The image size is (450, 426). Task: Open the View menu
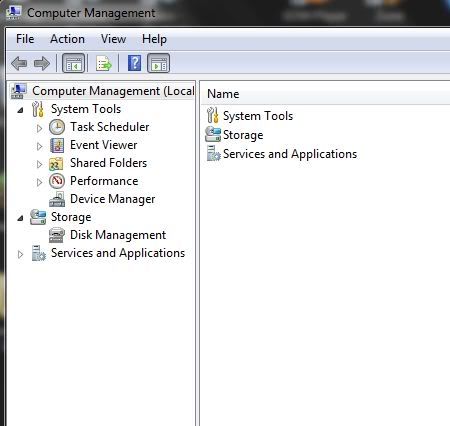tap(113, 39)
